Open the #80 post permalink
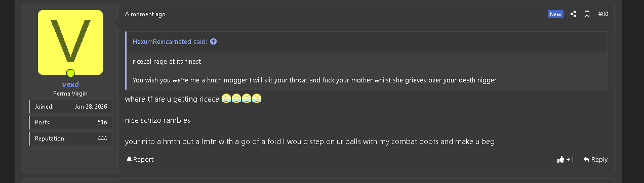This screenshot has width=644, height=183. [603, 14]
